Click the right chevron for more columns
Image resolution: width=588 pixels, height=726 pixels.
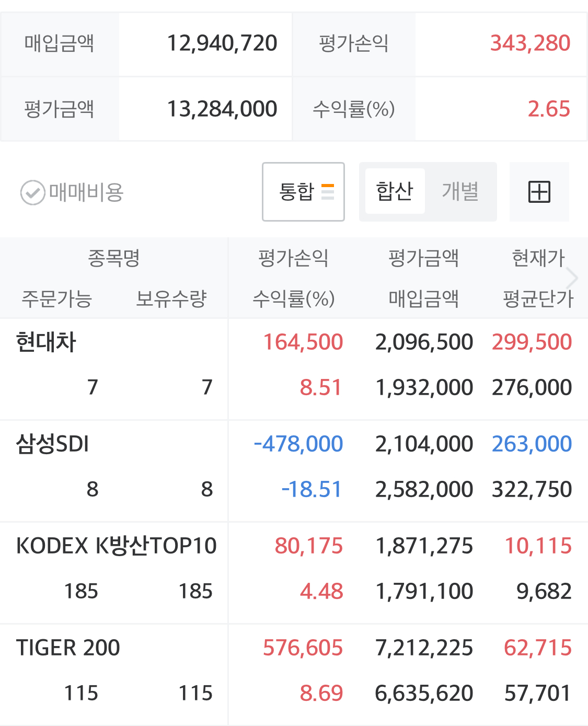click(x=573, y=278)
